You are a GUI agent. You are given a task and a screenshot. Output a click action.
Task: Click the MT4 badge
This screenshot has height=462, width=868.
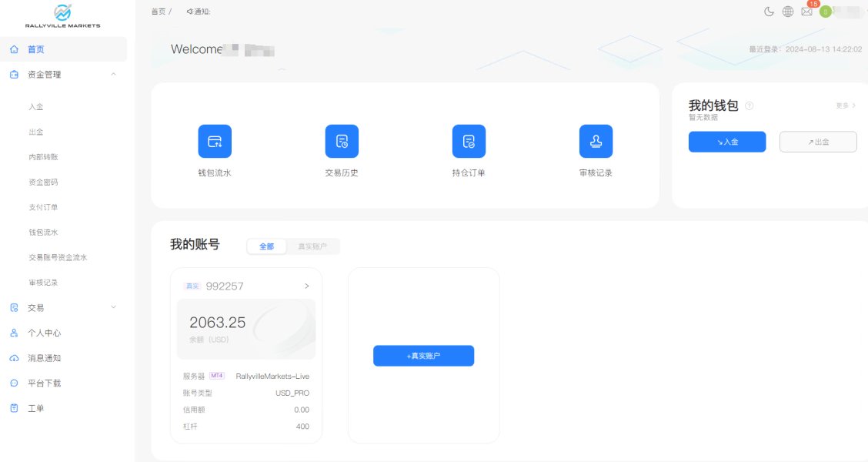coord(217,376)
